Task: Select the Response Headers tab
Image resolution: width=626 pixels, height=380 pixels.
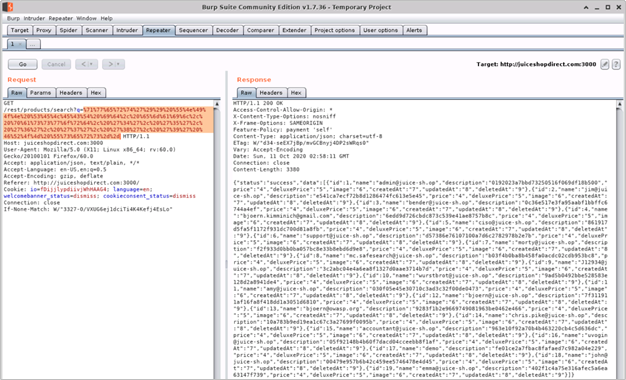Action: (271, 93)
